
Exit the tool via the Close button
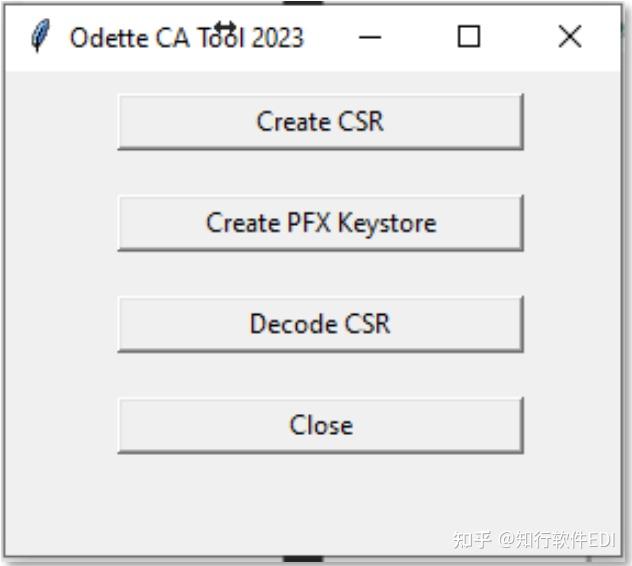coord(320,425)
